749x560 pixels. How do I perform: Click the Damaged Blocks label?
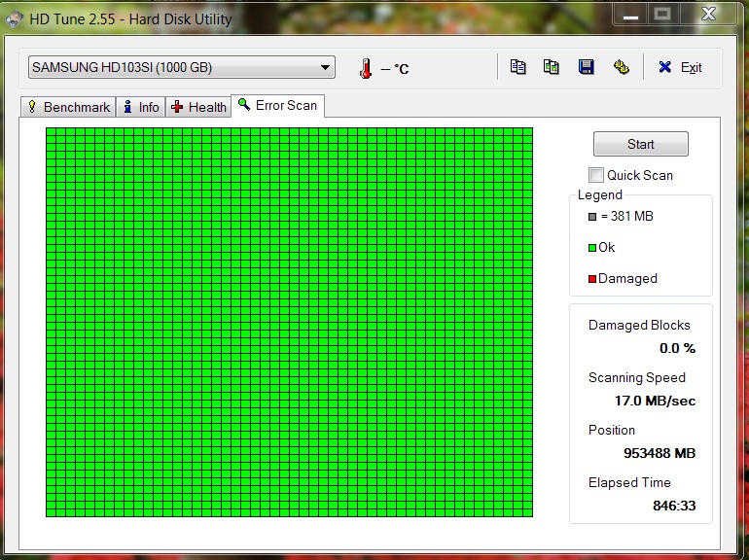pos(639,325)
